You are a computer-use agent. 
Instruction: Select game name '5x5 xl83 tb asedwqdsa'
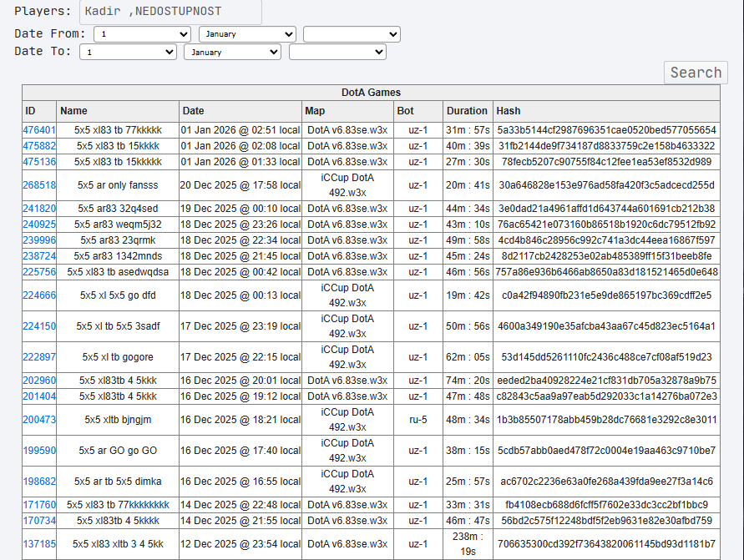[x=118, y=272]
